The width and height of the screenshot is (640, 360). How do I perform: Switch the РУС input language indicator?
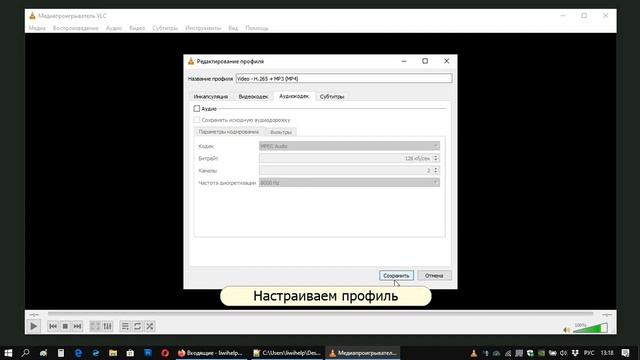click(x=589, y=353)
